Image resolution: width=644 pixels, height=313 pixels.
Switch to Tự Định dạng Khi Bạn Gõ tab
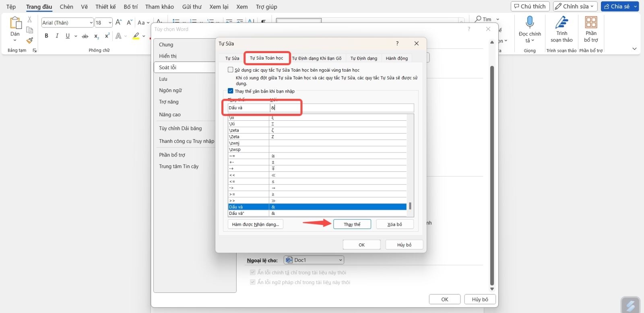tap(317, 58)
